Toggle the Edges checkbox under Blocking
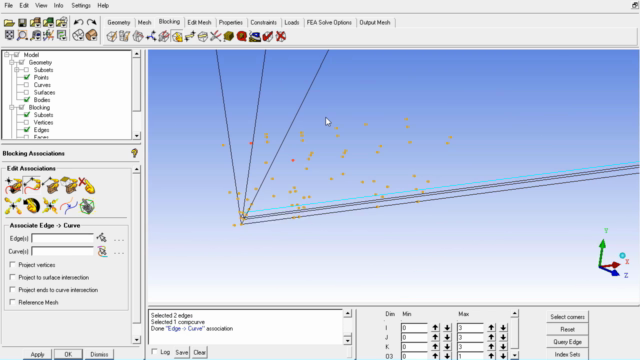 (x=27, y=130)
